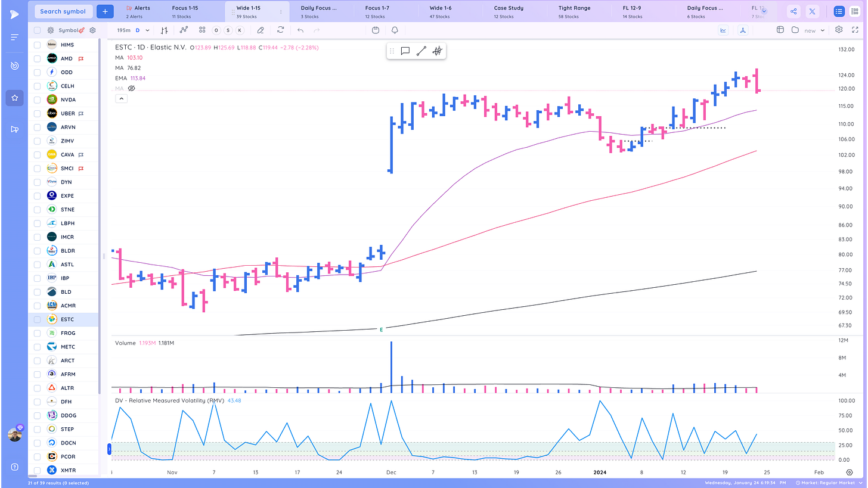Open the star watchlist icon in sidebar
868x488 pixels.
click(14, 98)
